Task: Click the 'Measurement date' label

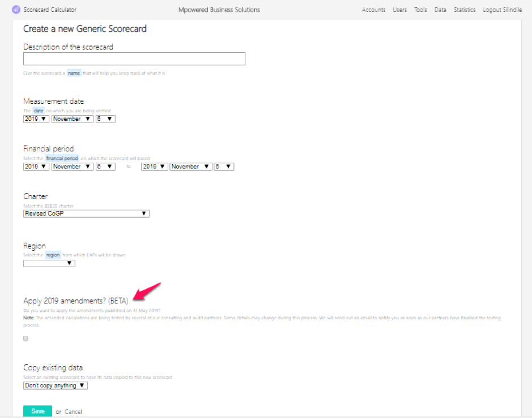Action: pyautogui.click(x=53, y=101)
